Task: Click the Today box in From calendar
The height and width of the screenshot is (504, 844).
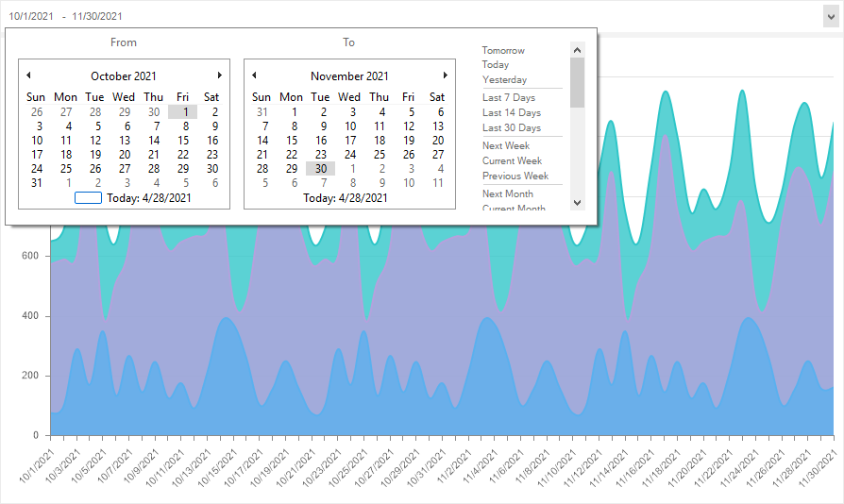Action: 88,198
